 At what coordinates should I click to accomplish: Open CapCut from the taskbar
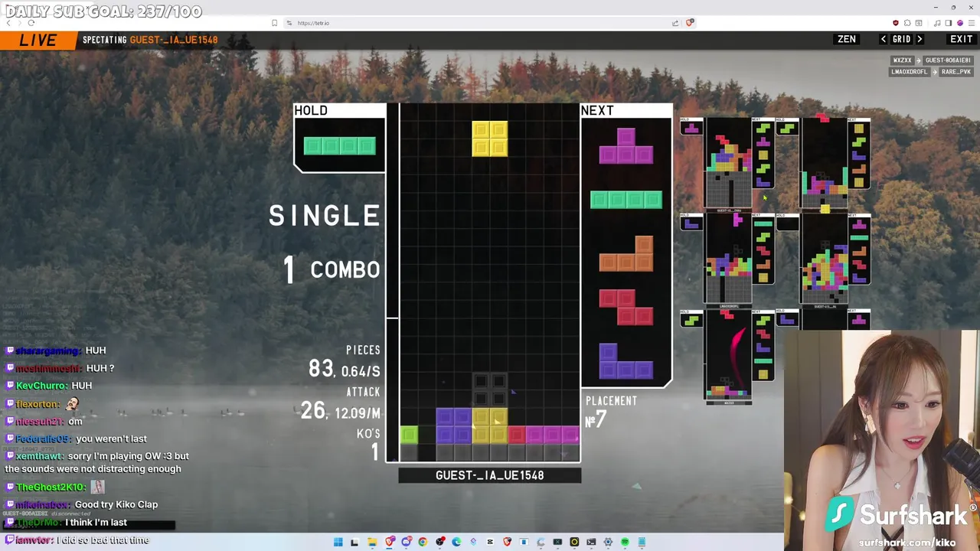coord(490,543)
